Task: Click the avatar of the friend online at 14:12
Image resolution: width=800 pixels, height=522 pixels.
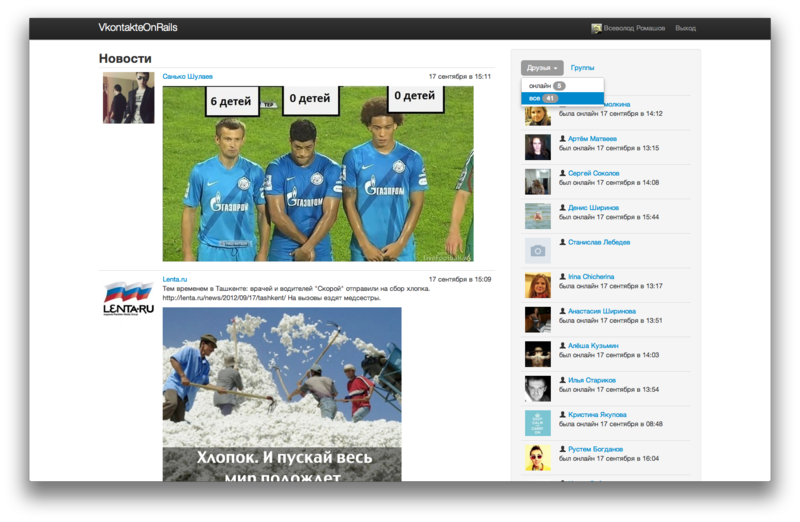Action: pos(538,116)
